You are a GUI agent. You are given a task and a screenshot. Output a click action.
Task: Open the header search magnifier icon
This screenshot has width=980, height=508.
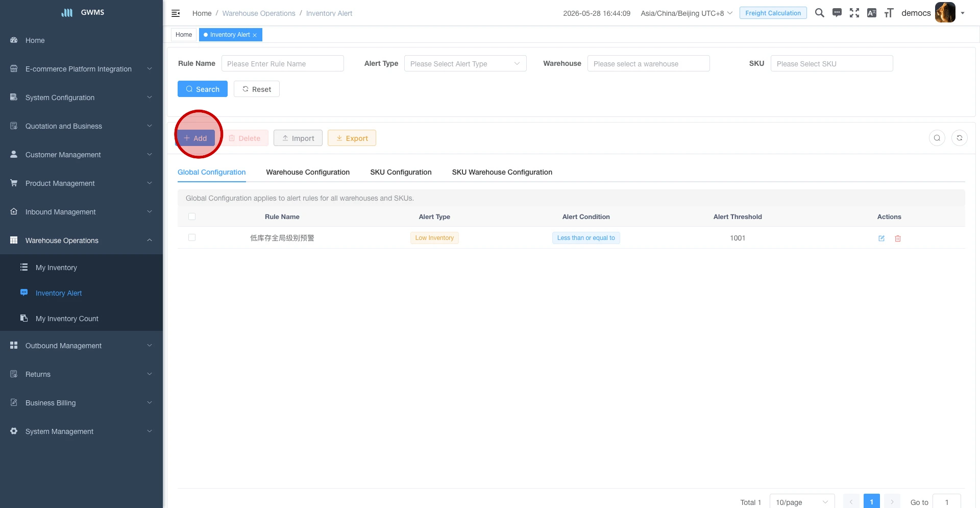click(820, 13)
